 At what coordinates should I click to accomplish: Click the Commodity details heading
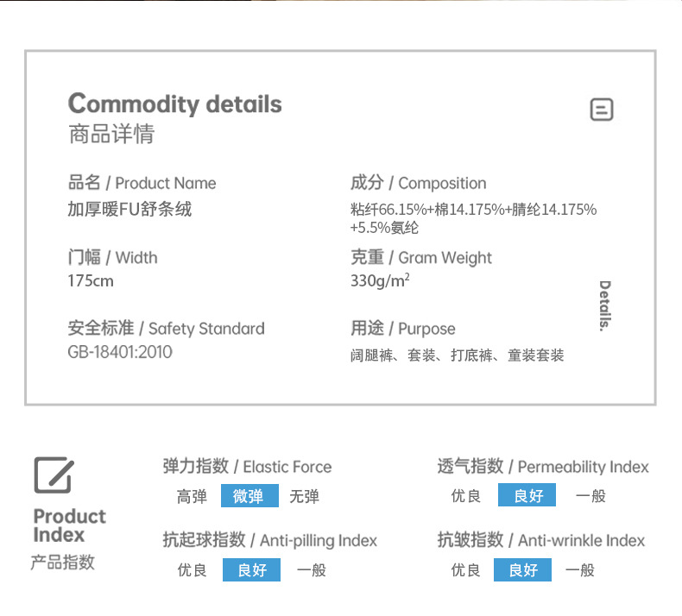pos(175,104)
